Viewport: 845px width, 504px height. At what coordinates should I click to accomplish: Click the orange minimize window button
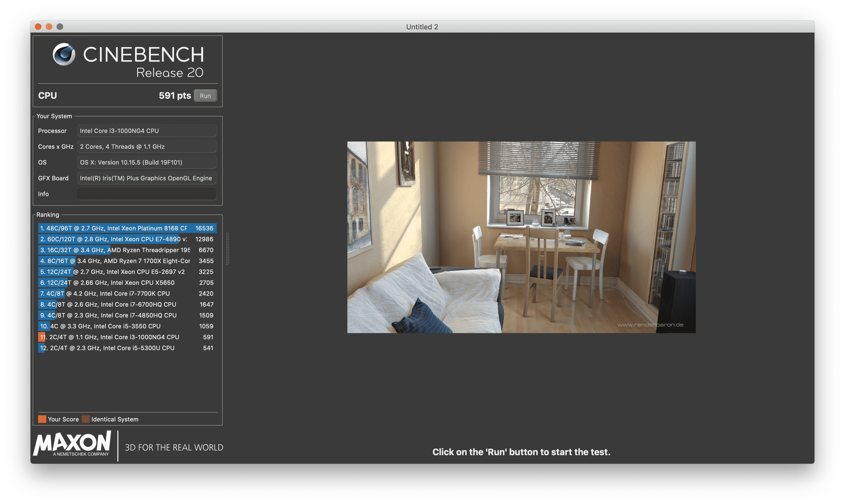[49, 27]
